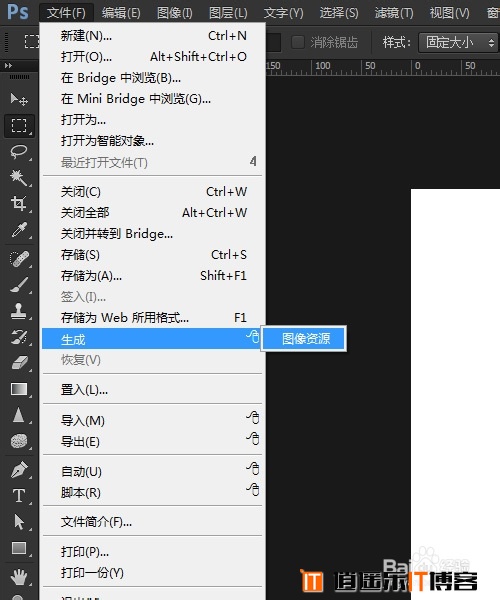Select the Eyedropper tool
The height and width of the screenshot is (600, 500).
click(19, 230)
